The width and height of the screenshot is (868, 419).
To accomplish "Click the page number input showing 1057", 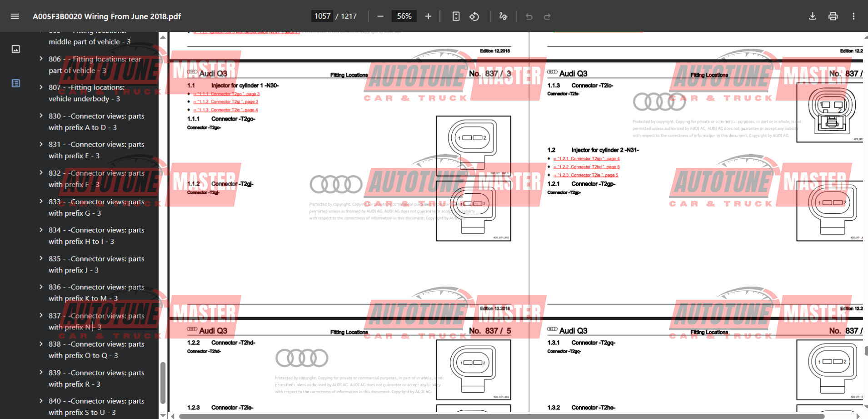I will click(322, 16).
